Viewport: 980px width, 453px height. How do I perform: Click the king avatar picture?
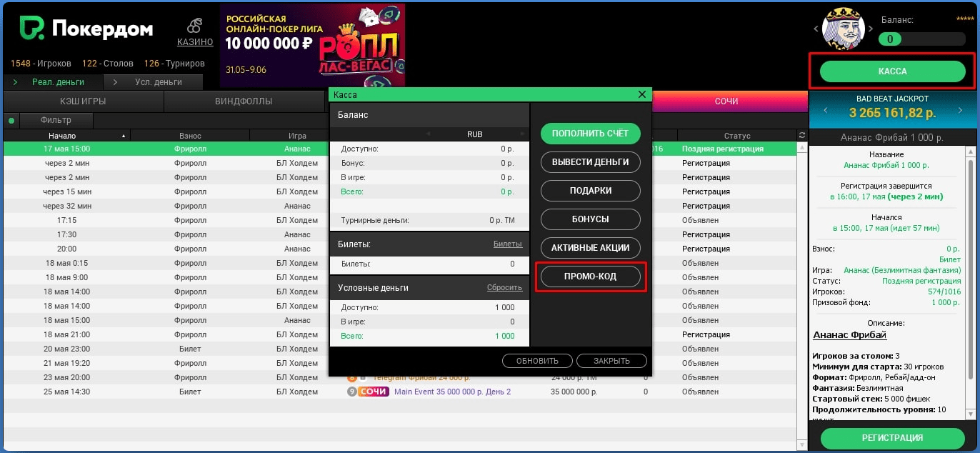(x=844, y=29)
